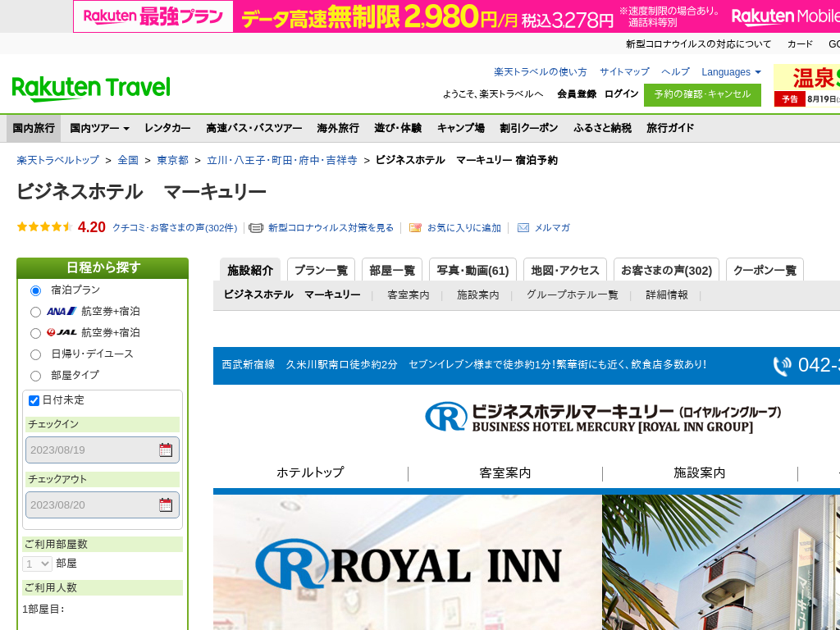Click the COVID measures document icon
Viewport: 840px width, 630px height.
256,228
